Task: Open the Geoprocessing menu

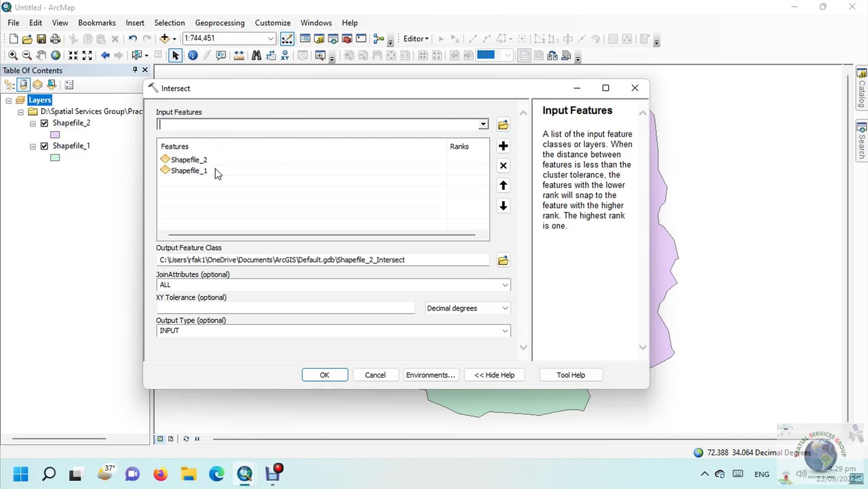Action: click(221, 22)
